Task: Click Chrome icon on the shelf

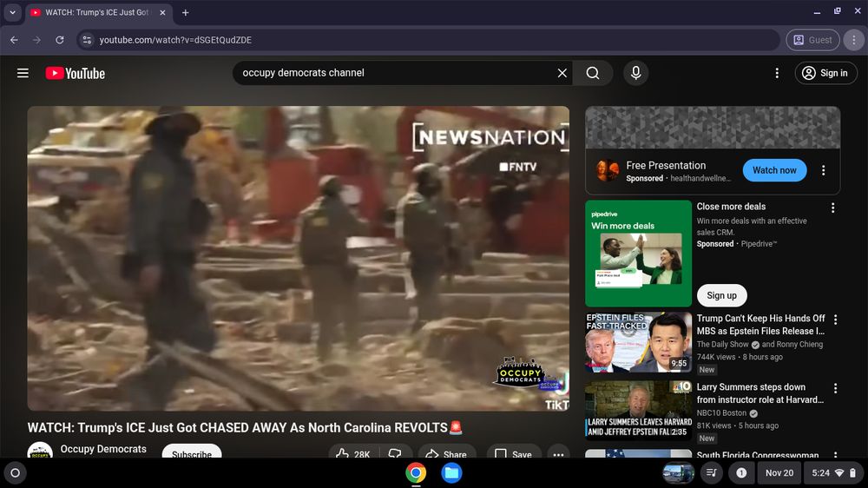Action: (416, 473)
